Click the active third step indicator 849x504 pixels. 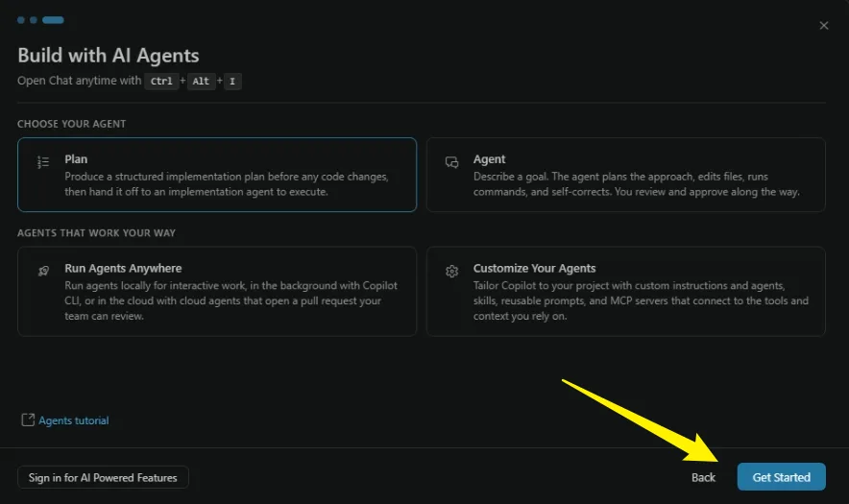point(53,20)
